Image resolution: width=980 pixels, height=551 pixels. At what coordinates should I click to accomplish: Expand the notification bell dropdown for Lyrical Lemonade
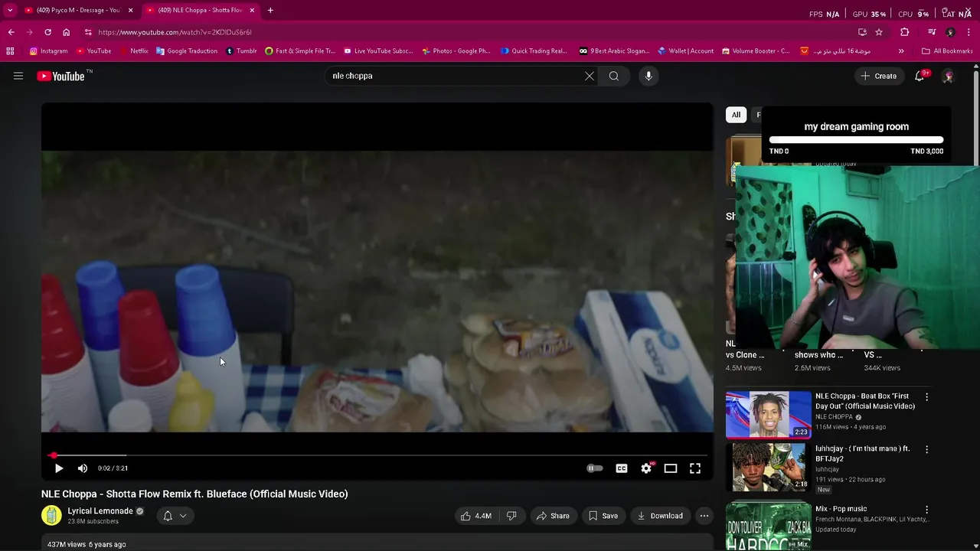click(x=175, y=516)
